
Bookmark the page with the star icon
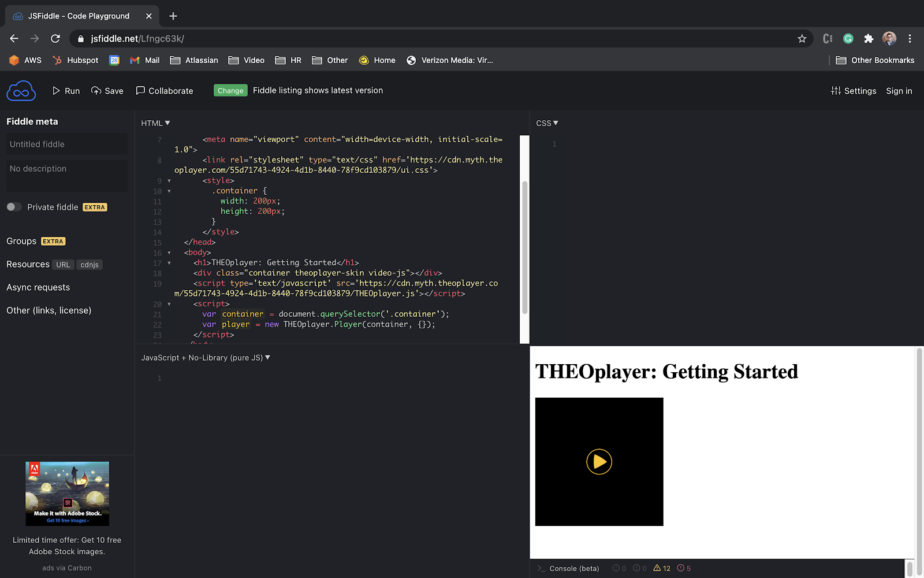802,39
